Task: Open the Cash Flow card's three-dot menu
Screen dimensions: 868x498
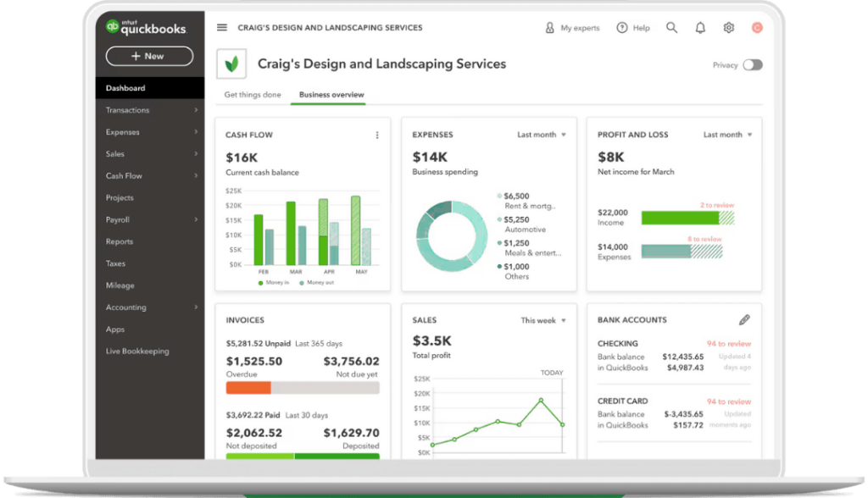Action: pyautogui.click(x=377, y=135)
